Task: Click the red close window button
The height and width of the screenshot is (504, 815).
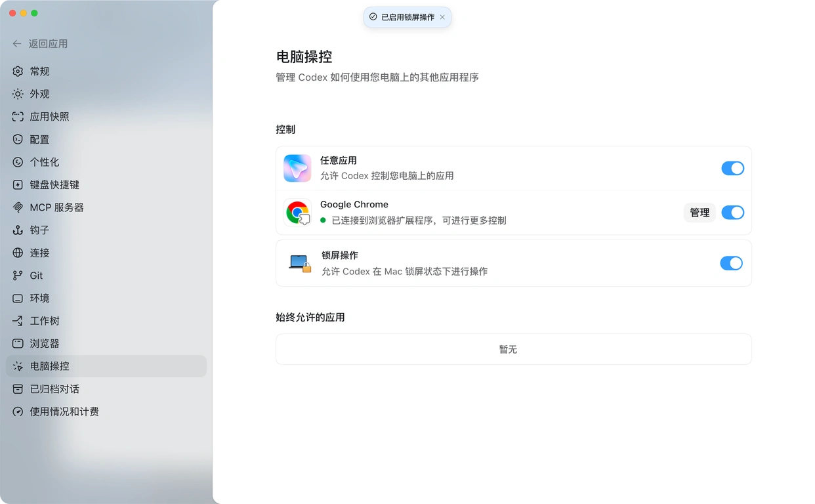Action: [x=12, y=13]
